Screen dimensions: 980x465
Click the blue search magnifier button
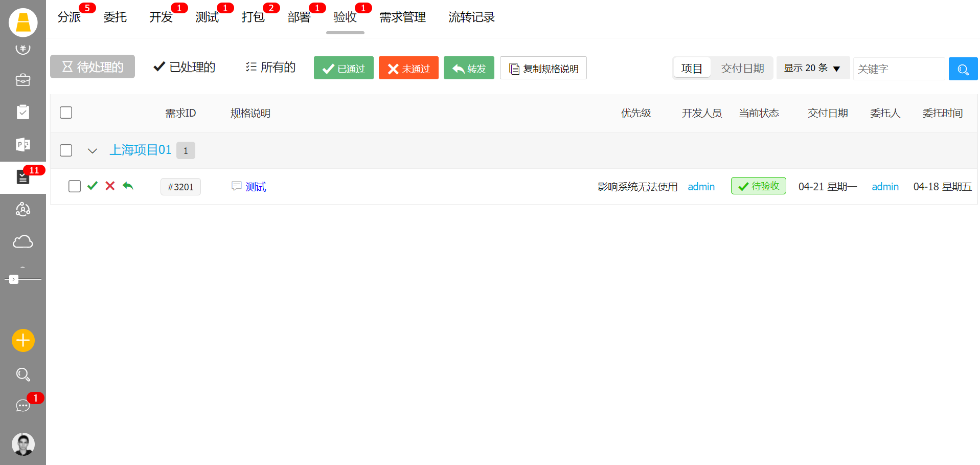(963, 69)
